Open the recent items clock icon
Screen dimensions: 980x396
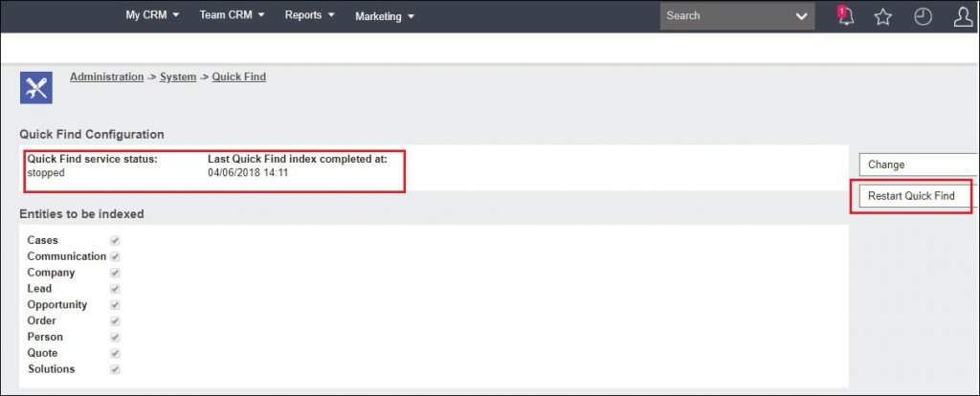(x=923, y=16)
